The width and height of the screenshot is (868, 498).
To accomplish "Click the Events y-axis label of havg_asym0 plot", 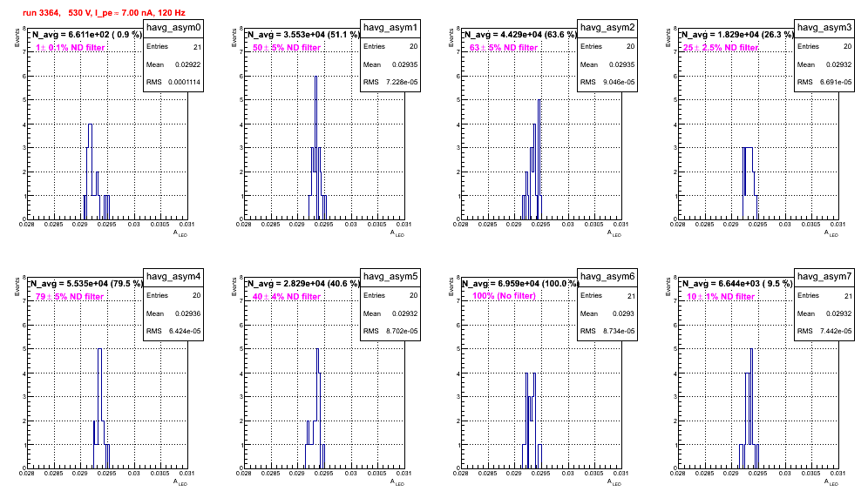I will click(x=17, y=37).
